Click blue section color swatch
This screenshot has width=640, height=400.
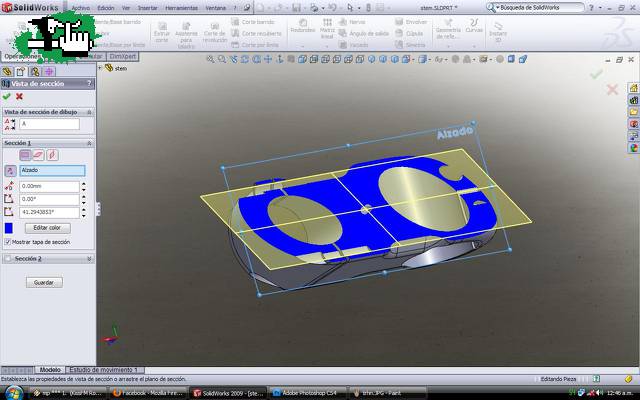(x=9, y=228)
